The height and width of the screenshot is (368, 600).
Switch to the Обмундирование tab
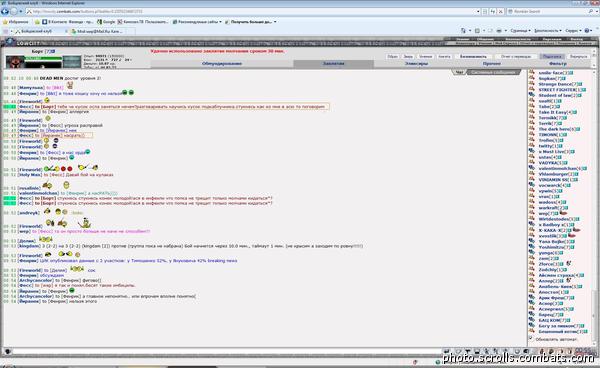(222, 64)
